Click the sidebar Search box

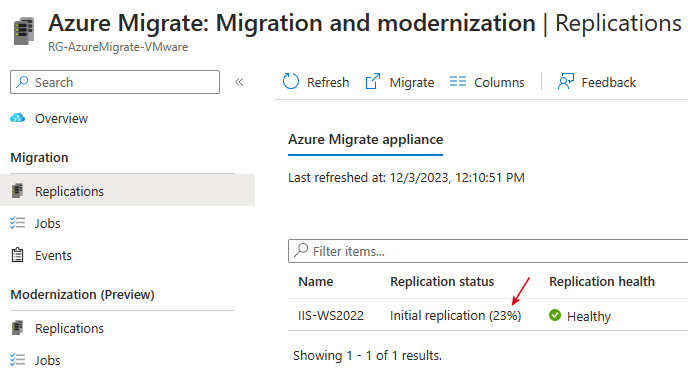click(115, 82)
